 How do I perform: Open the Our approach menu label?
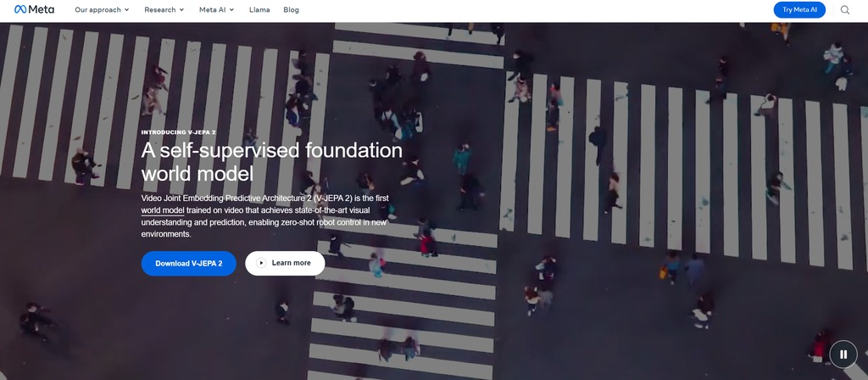point(97,10)
